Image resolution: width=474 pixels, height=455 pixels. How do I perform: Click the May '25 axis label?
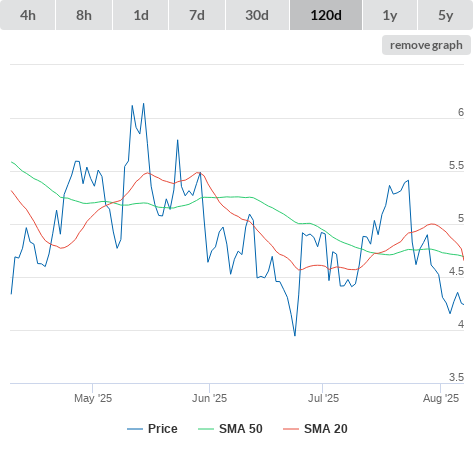[x=93, y=398]
